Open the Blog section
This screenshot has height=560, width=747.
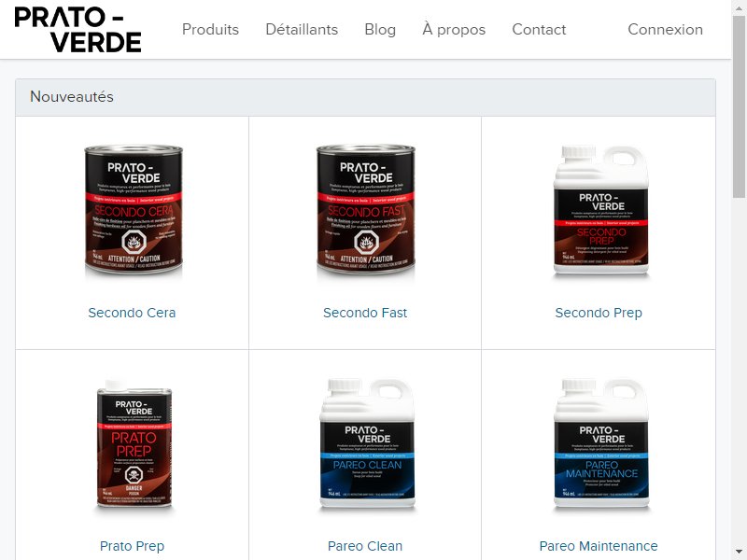point(380,30)
